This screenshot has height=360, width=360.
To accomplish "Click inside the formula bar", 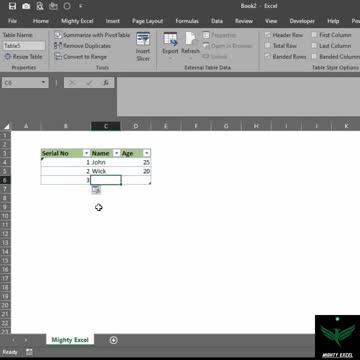I will [x=238, y=97].
